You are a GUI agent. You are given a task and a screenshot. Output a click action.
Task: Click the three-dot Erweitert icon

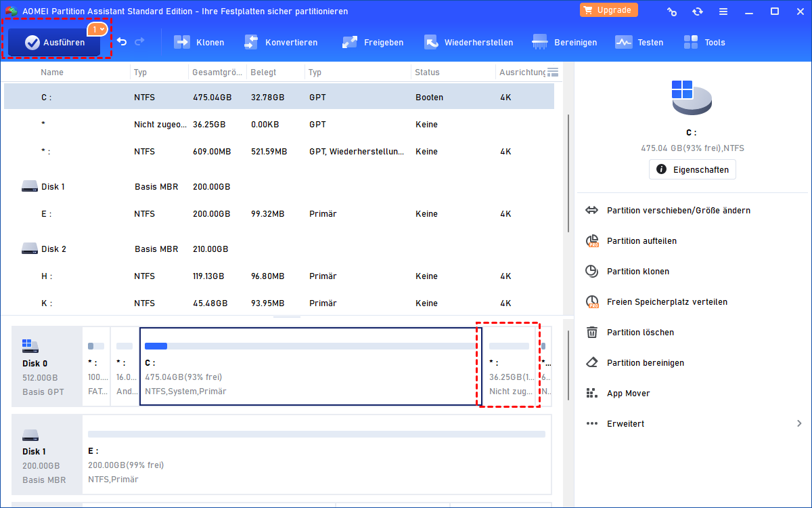click(x=592, y=423)
